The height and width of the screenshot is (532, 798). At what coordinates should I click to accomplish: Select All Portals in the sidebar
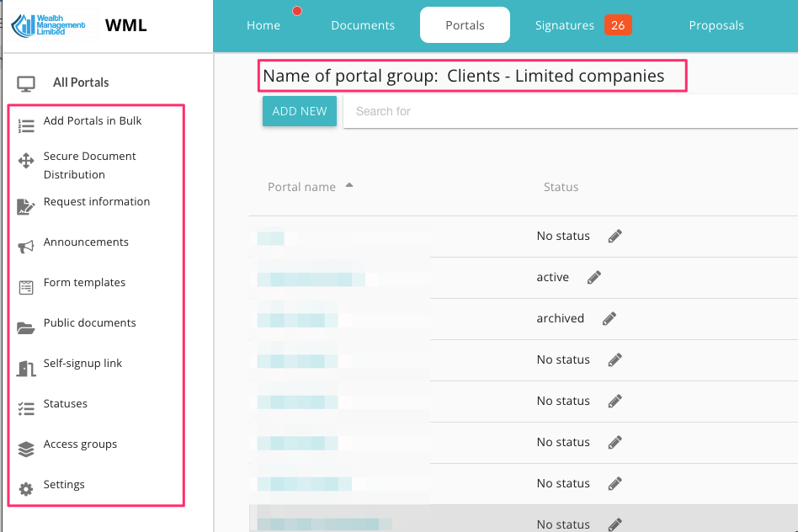81,82
